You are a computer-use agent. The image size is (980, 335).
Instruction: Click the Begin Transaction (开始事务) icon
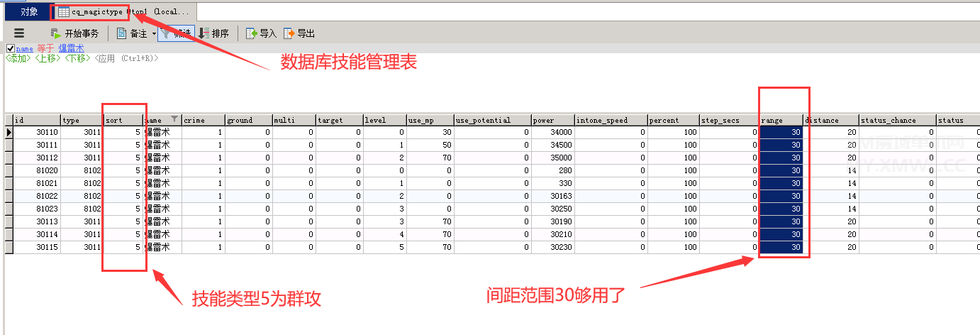tap(57, 33)
